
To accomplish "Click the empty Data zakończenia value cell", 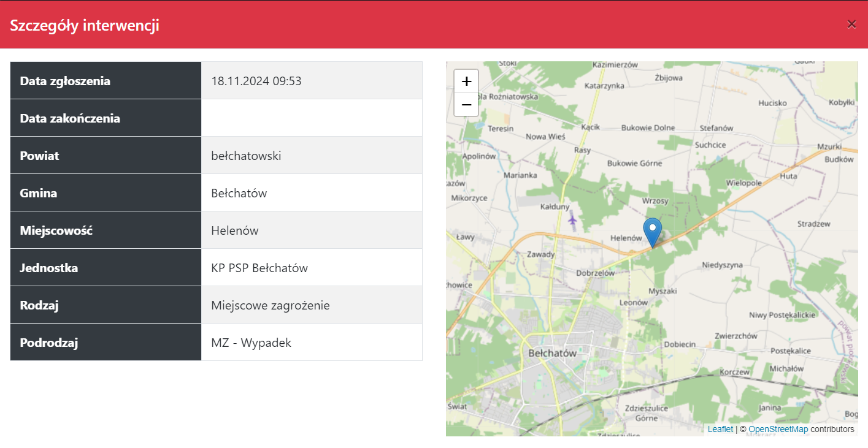I will [x=312, y=118].
